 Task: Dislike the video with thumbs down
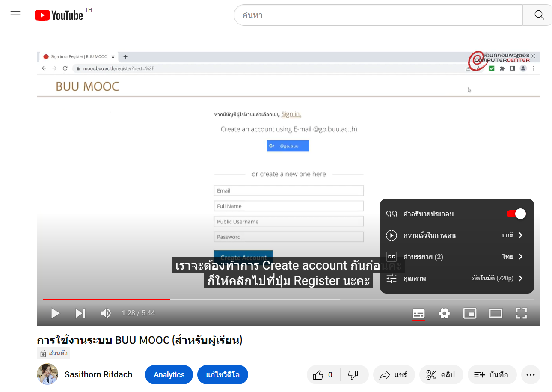pos(353,375)
